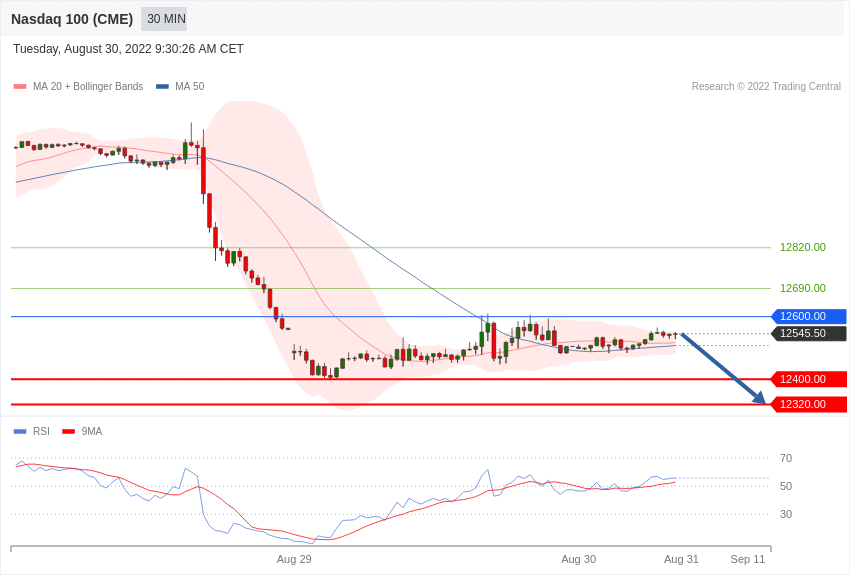Click the red 9MA legend swatch
850x576 pixels.
click(68, 432)
